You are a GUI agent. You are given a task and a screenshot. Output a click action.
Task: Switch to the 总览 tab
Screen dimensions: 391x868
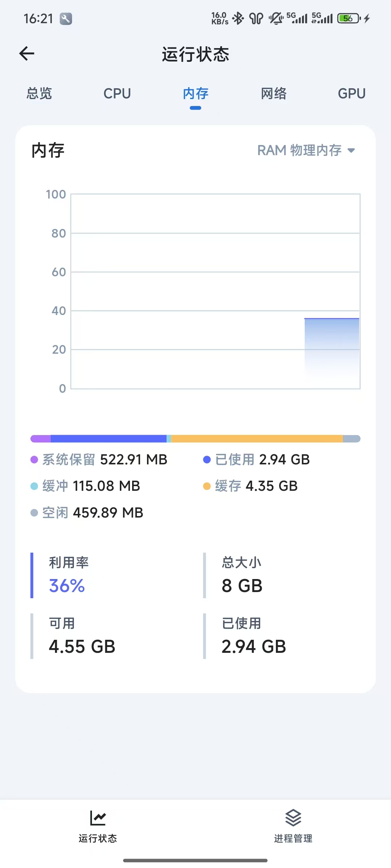click(x=39, y=93)
